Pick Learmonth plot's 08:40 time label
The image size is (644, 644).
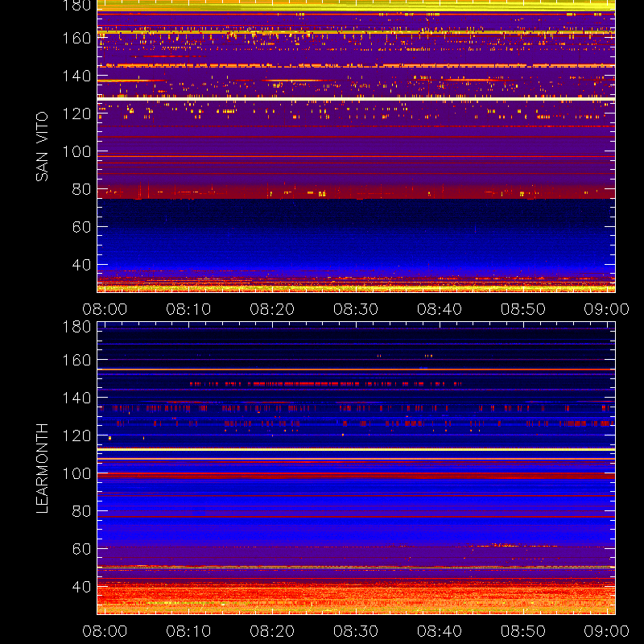440,631
